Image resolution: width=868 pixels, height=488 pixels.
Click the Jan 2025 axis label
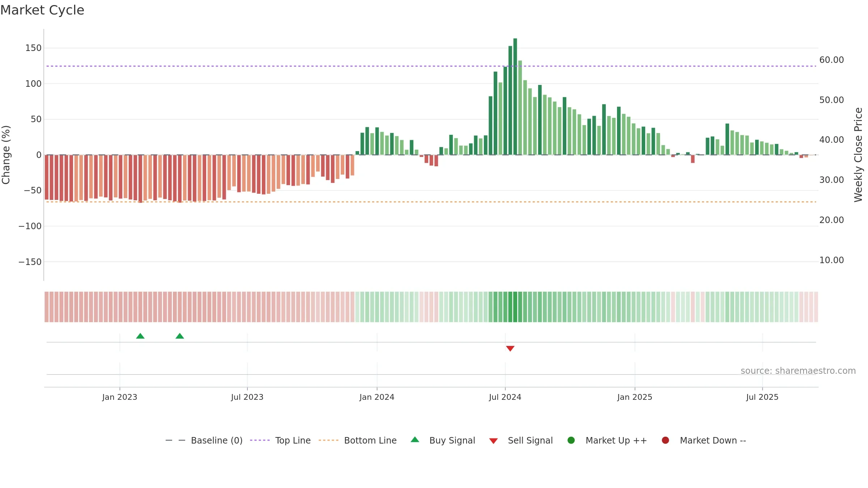[635, 397]
